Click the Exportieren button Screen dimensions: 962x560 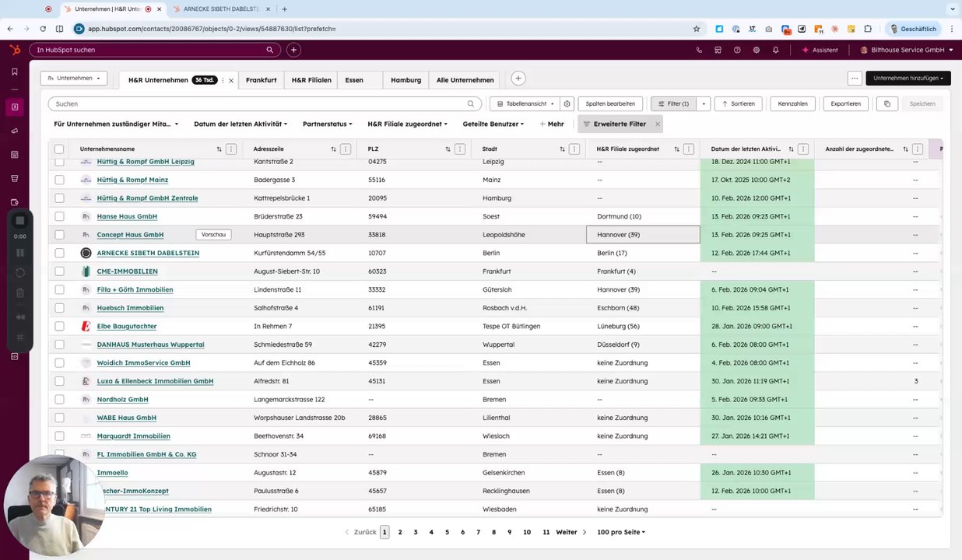[x=845, y=103]
